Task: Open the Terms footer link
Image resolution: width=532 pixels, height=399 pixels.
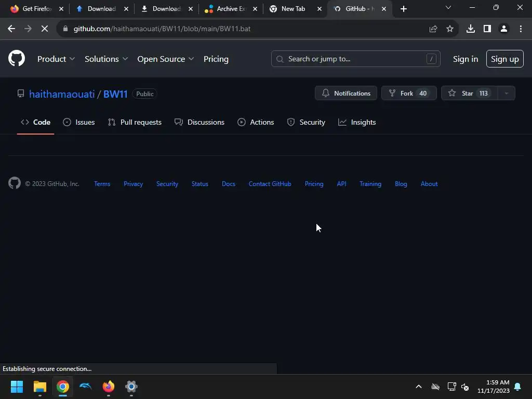Action: tap(102, 184)
